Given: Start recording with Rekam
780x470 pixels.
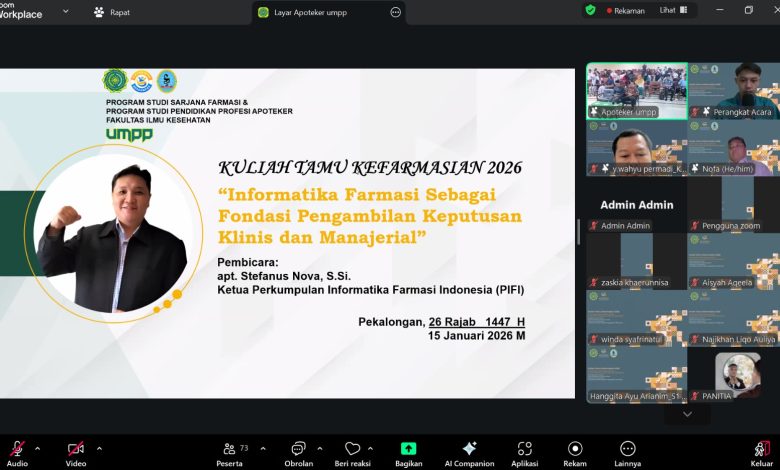Looking at the screenshot, I should tap(575, 450).
